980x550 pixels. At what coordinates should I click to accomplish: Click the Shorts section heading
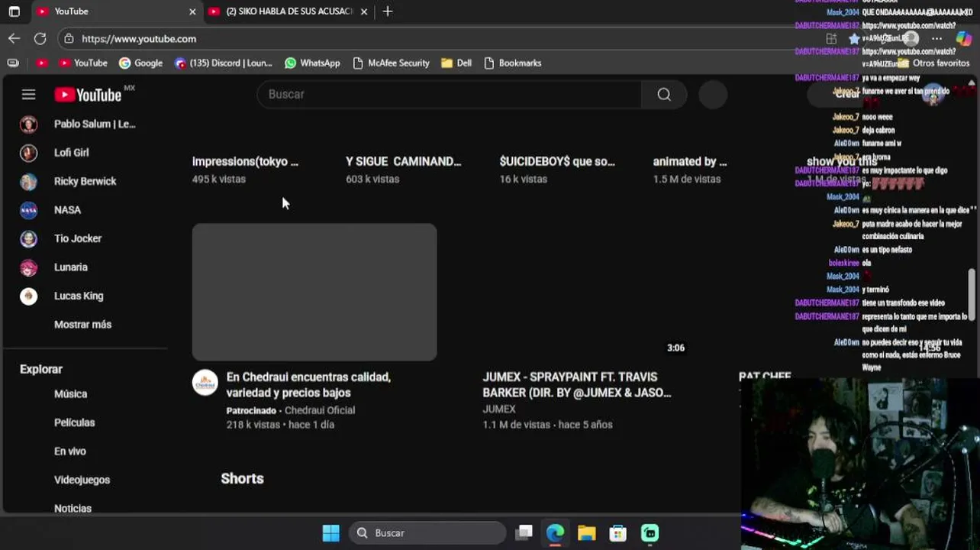pyautogui.click(x=242, y=479)
